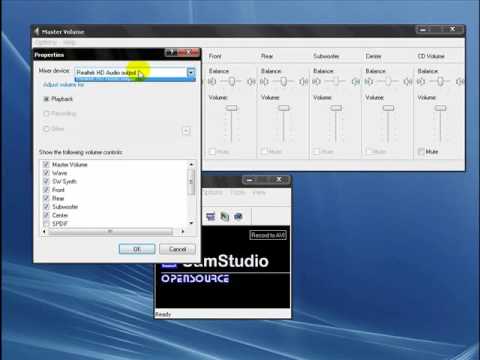
Task: Open the Options menu in Master Volume
Action: pyautogui.click(x=46, y=43)
